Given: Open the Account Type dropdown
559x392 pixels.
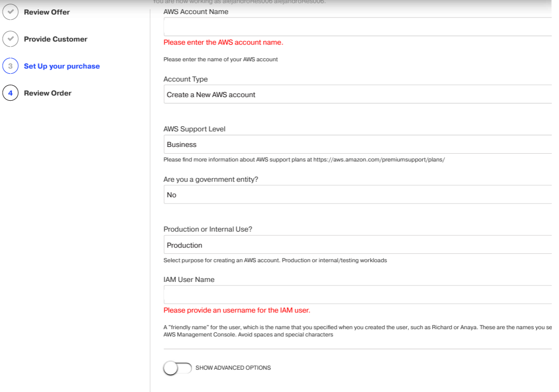Looking at the screenshot, I should [x=358, y=94].
